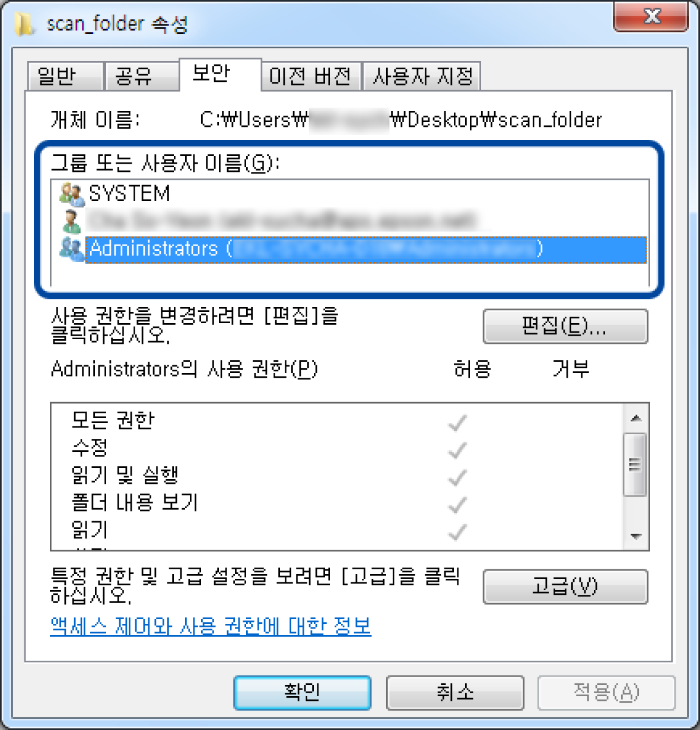Open the 이전 버전 tab

pyautogui.click(x=311, y=76)
